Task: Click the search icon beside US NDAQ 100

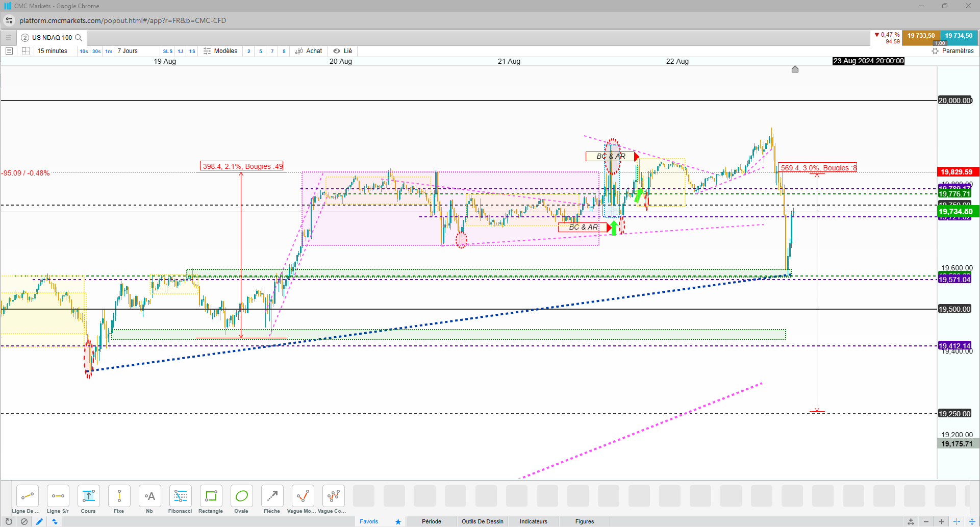Action: 79,38
